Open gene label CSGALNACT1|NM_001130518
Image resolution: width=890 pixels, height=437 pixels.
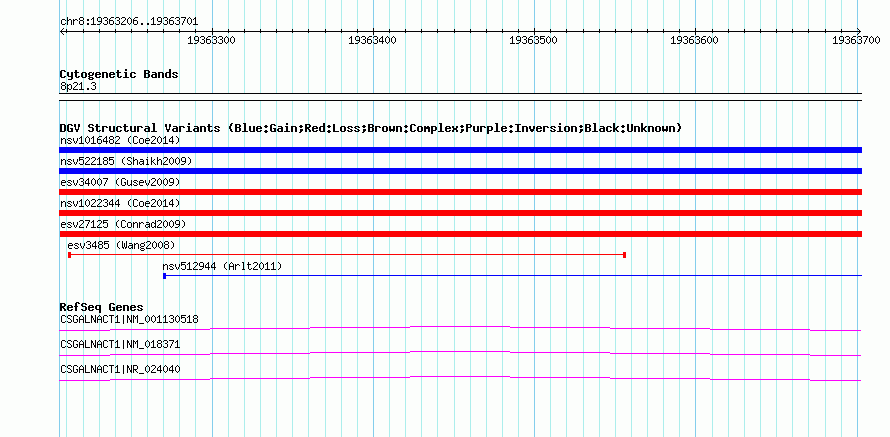point(129,320)
